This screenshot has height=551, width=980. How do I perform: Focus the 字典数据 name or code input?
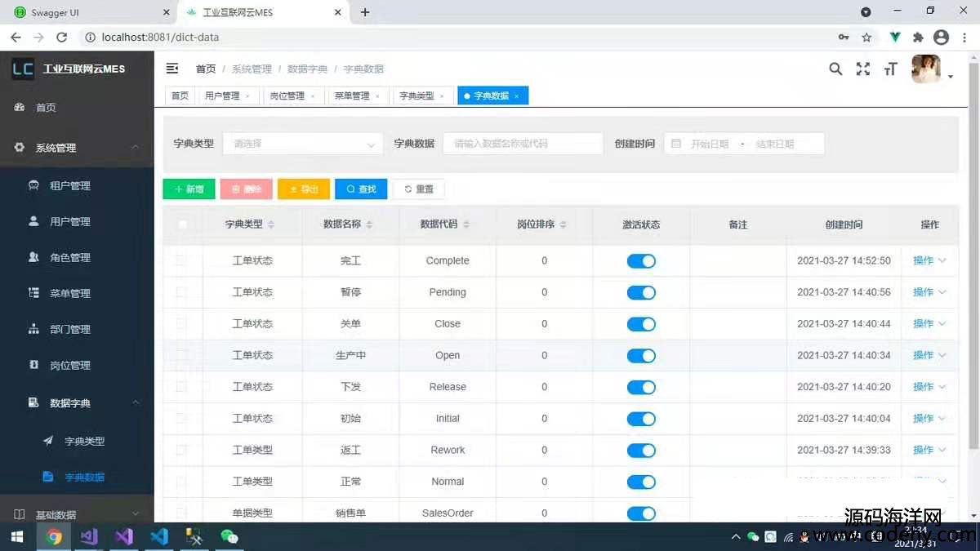523,144
